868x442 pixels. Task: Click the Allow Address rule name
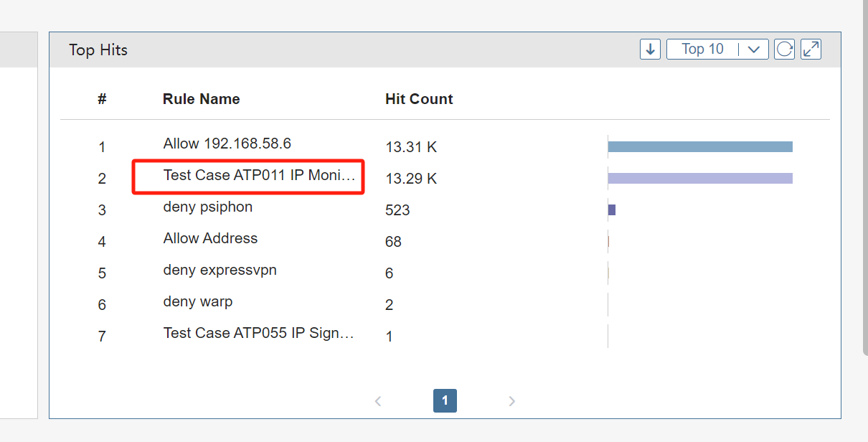coord(210,238)
